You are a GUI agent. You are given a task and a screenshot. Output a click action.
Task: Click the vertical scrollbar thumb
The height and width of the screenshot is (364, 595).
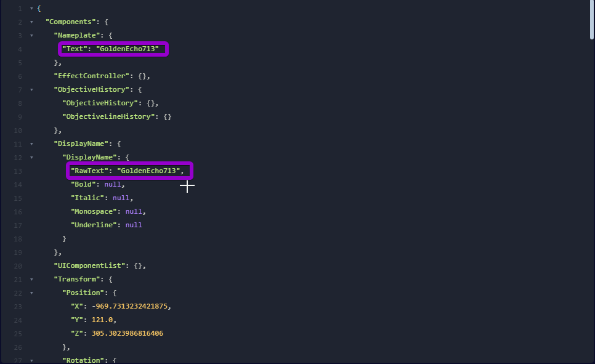[591, 20]
